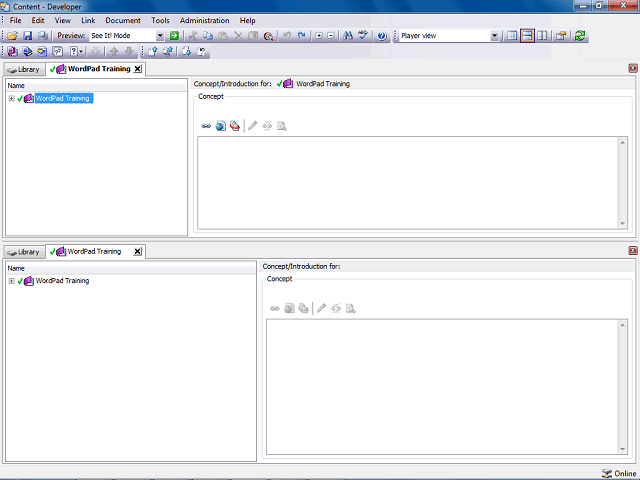640x480 pixels.
Task: Open the Edit menu
Action: [x=38, y=20]
